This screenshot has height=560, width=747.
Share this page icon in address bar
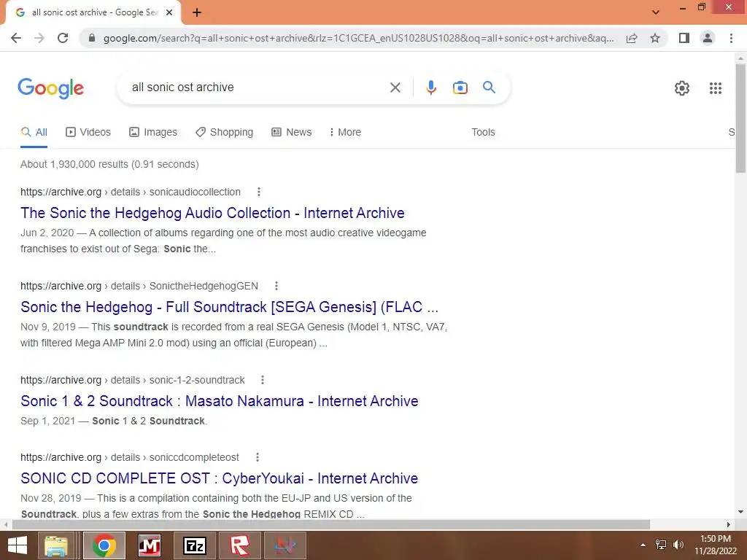click(x=632, y=38)
